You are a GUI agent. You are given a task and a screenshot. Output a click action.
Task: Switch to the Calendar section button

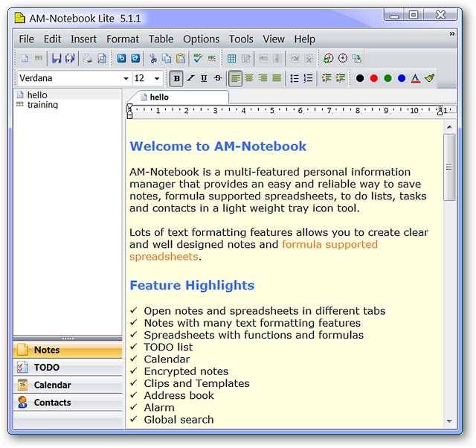(68, 385)
